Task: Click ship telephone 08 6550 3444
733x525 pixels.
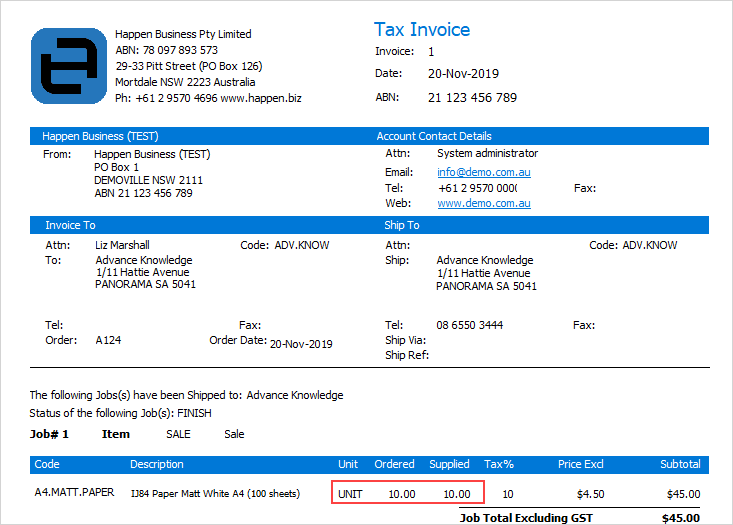Action: (x=469, y=325)
